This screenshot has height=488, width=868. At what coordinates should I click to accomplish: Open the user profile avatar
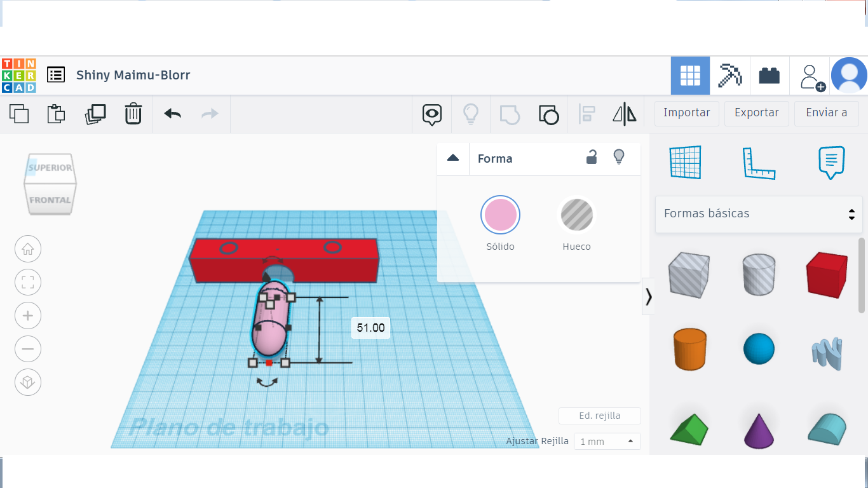click(849, 76)
